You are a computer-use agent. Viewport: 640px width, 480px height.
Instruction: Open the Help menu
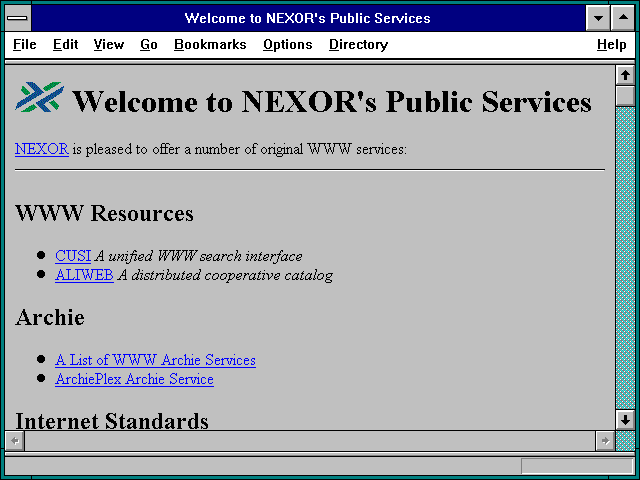click(611, 44)
